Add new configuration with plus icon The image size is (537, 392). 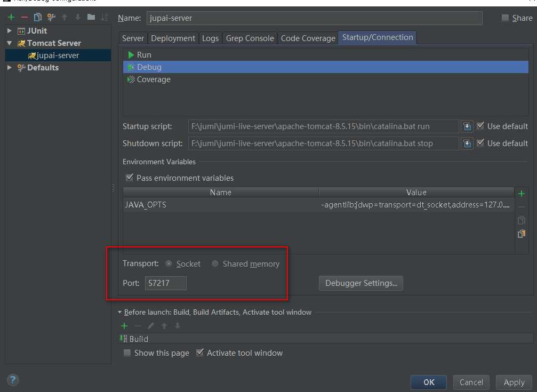pyautogui.click(x=11, y=17)
